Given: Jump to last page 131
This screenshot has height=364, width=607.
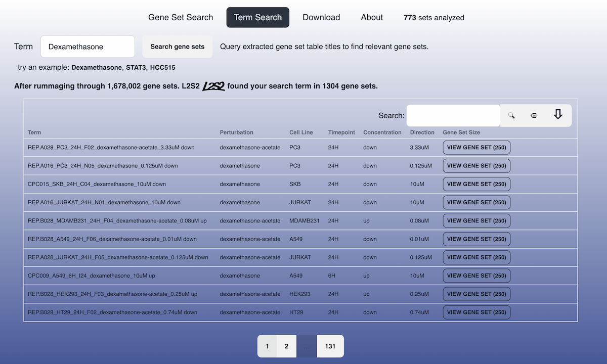Looking at the screenshot, I should [330, 346].
